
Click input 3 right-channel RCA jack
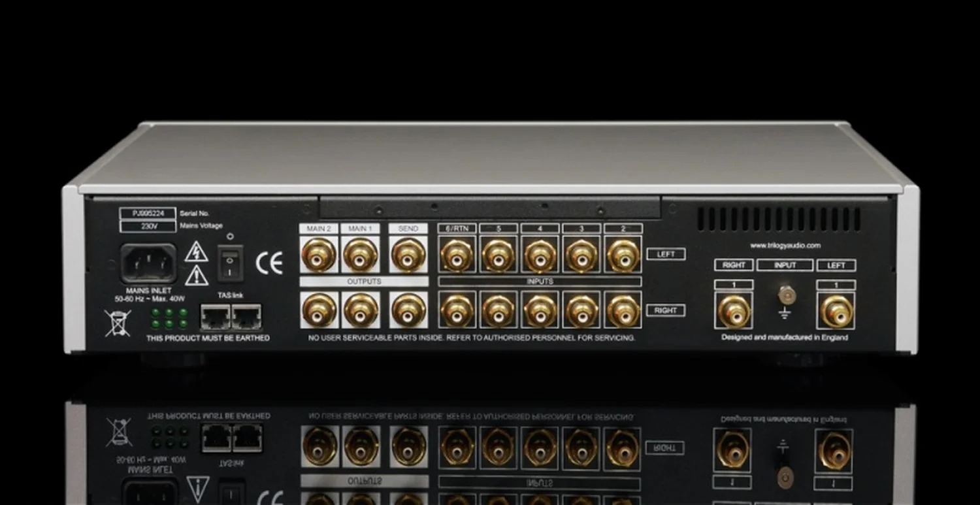click(582, 310)
